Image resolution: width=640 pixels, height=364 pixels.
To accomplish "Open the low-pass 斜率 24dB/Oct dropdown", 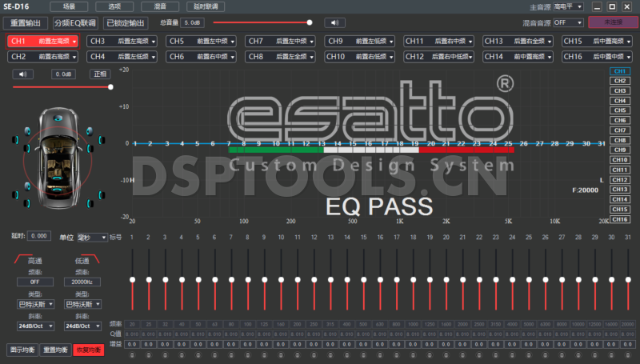I will pyautogui.click(x=82, y=326).
